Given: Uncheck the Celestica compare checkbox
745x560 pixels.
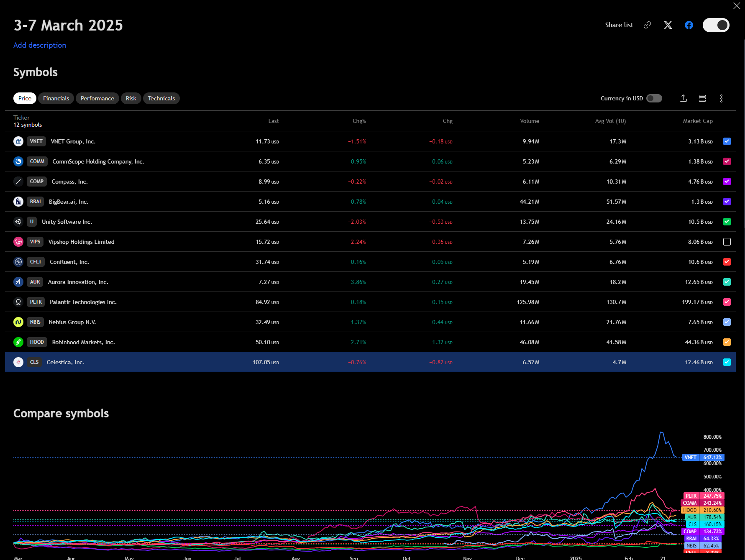Looking at the screenshot, I should click(x=727, y=362).
